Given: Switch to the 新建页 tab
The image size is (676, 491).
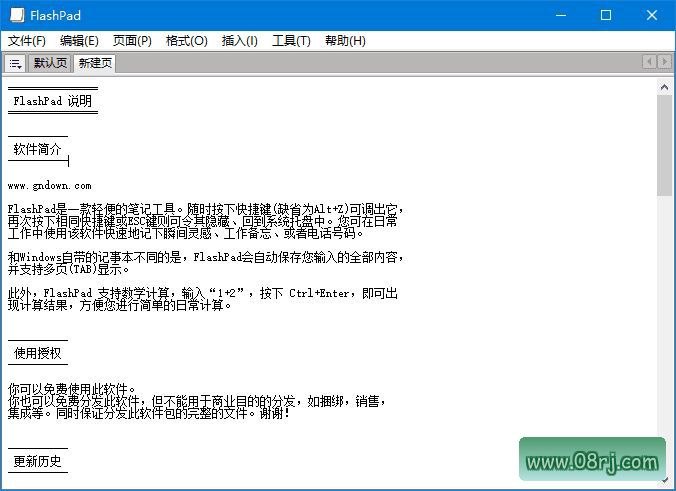Looking at the screenshot, I should point(95,63).
